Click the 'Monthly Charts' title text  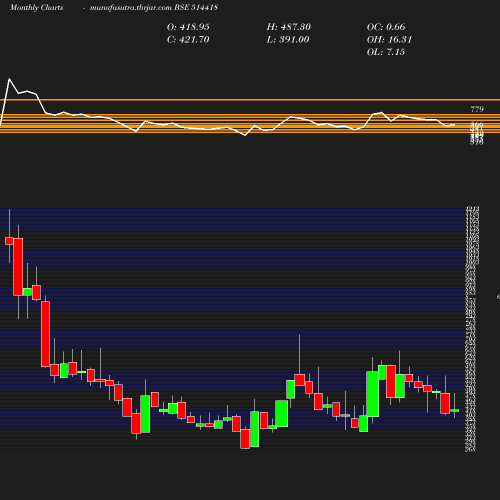(36, 8)
